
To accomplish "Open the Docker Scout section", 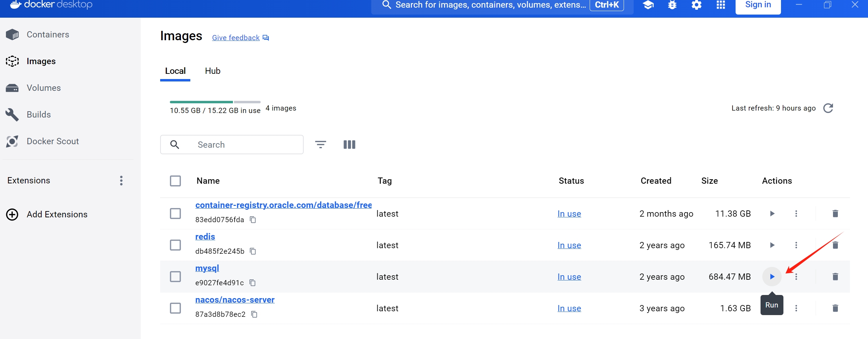I will pyautogui.click(x=52, y=141).
